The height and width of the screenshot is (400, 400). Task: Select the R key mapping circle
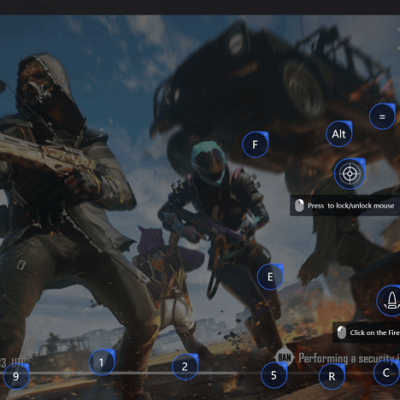point(332,377)
